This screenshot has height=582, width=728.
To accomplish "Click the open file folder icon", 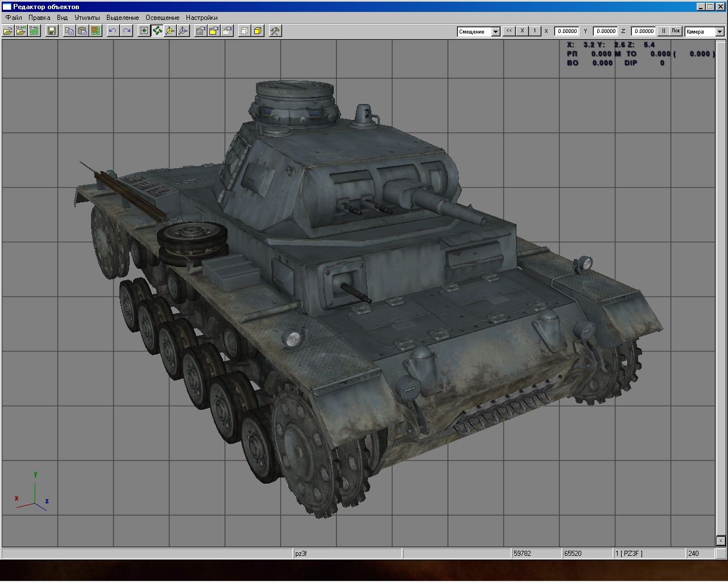I will coord(8,31).
